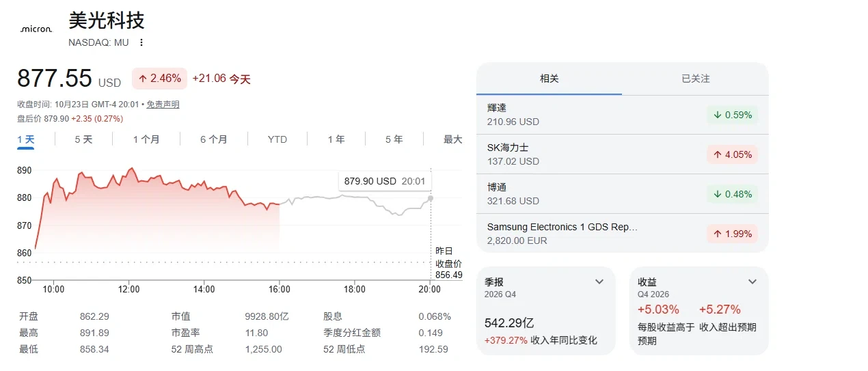Click the 开盘 value 862.29

coord(94,316)
